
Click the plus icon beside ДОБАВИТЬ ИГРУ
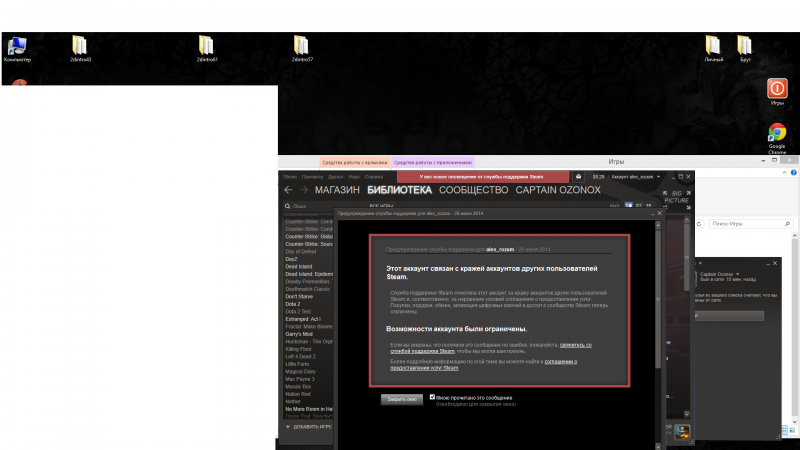click(x=288, y=427)
